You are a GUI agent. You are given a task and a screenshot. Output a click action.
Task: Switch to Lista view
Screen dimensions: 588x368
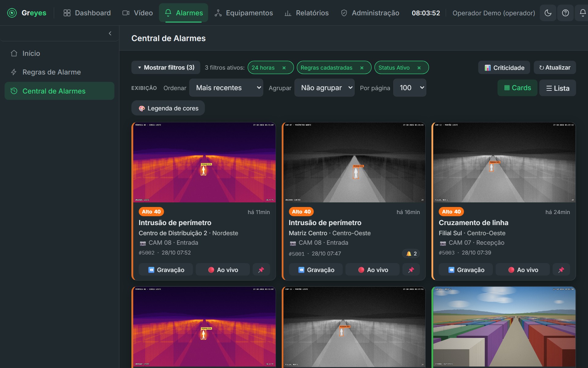[x=557, y=88]
